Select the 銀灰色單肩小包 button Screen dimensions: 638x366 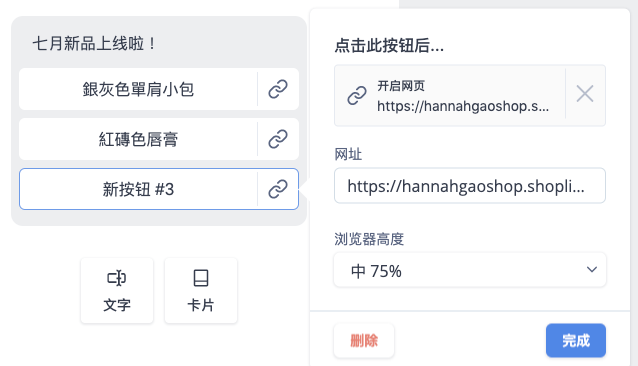tap(138, 89)
